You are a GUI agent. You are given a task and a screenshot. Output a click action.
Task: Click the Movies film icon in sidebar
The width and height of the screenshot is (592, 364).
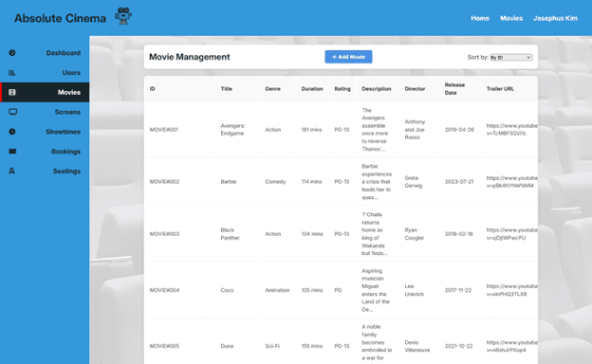click(x=12, y=92)
